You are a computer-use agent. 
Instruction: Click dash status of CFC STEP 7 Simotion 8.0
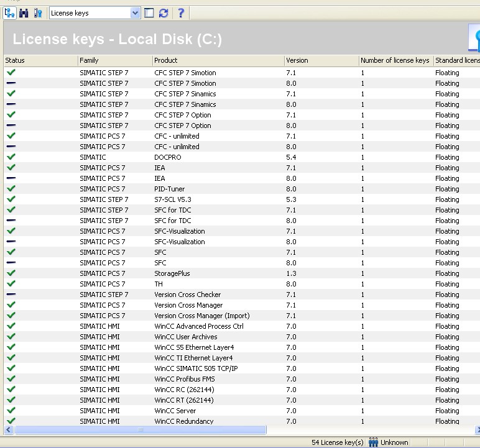tap(11, 83)
